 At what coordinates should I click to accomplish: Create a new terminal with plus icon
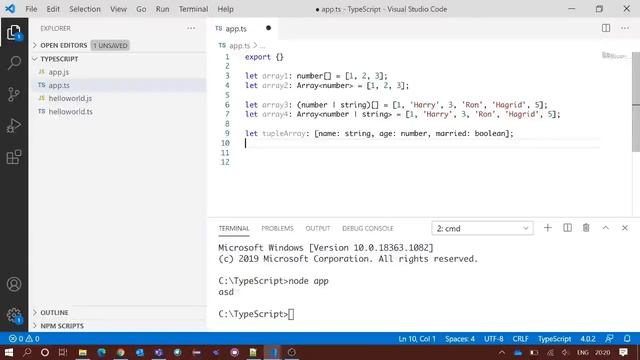click(548, 228)
